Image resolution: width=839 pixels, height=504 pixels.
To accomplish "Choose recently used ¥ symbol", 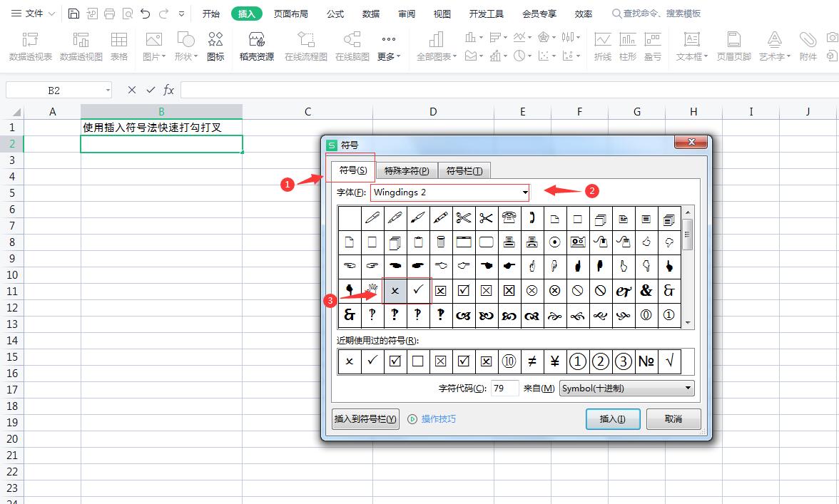I will pos(555,361).
